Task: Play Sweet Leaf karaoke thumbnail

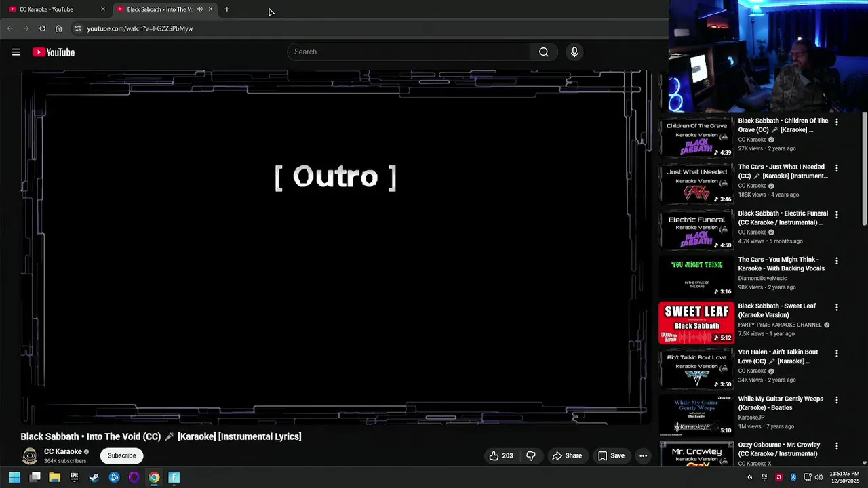Action: pyautogui.click(x=696, y=323)
